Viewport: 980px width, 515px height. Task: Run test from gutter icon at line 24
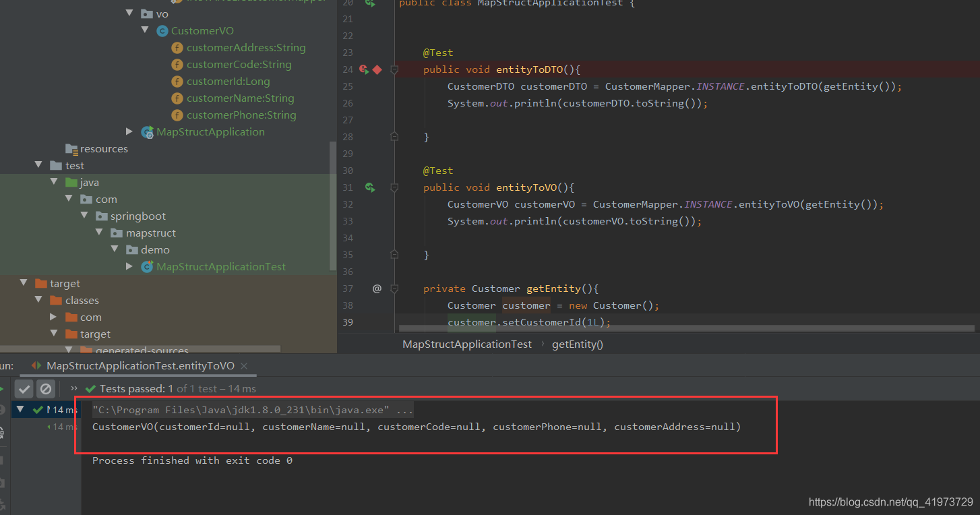363,69
